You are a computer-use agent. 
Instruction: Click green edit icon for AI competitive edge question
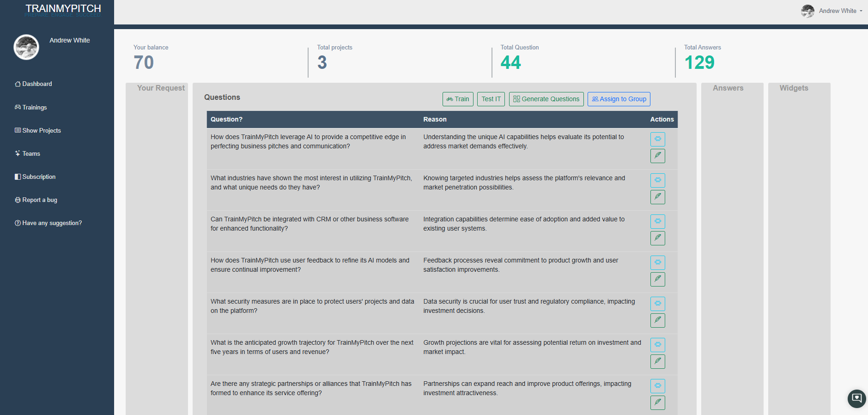tap(658, 156)
